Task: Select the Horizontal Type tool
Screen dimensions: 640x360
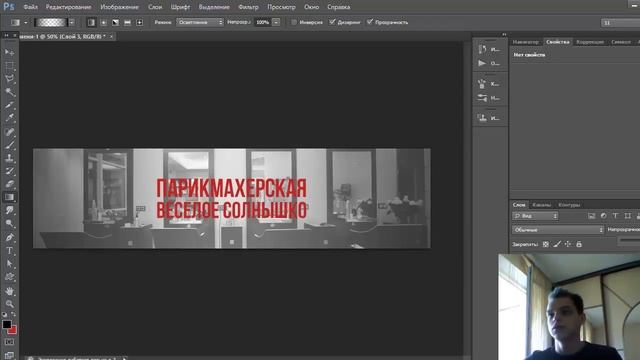Action: (9, 251)
